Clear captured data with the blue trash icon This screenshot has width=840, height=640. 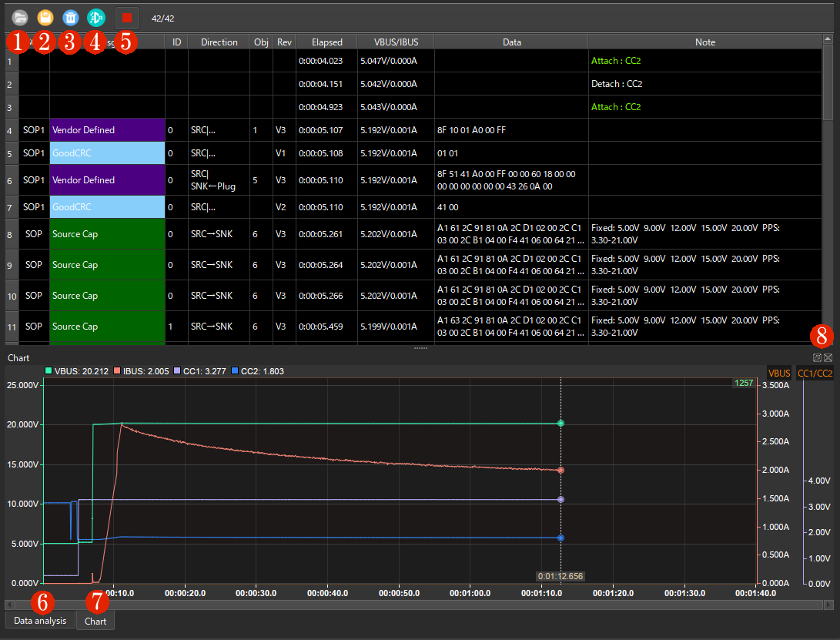71,18
